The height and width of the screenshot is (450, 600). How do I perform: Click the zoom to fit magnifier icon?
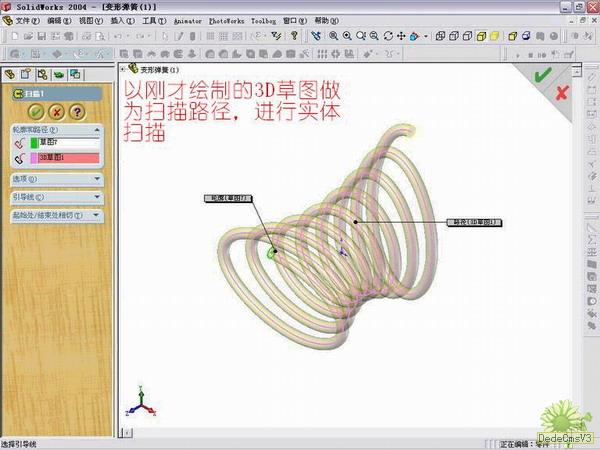click(x=332, y=36)
